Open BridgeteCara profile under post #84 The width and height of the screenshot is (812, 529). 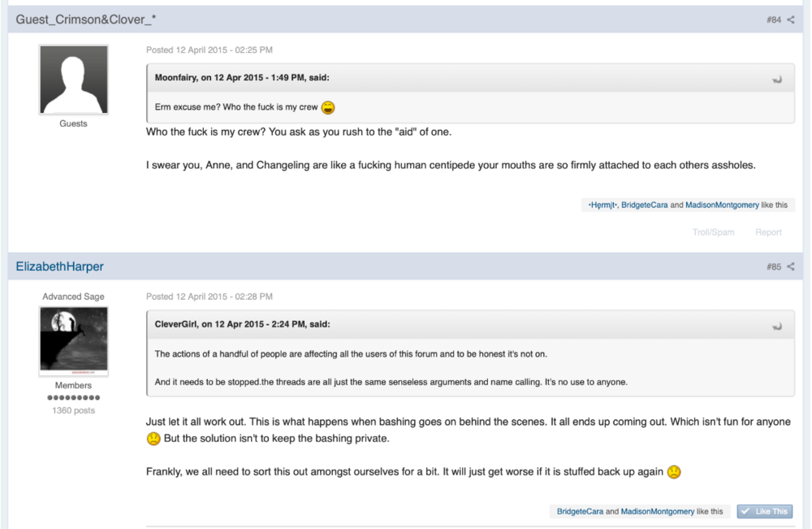click(644, 205)
